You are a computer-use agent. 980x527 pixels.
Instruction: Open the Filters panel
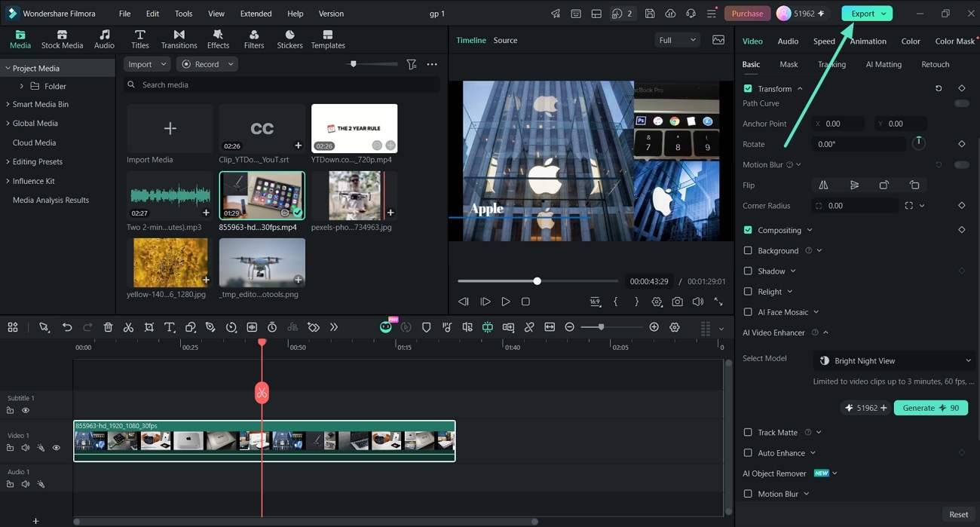pyautogui.click(x=254, y=39)
